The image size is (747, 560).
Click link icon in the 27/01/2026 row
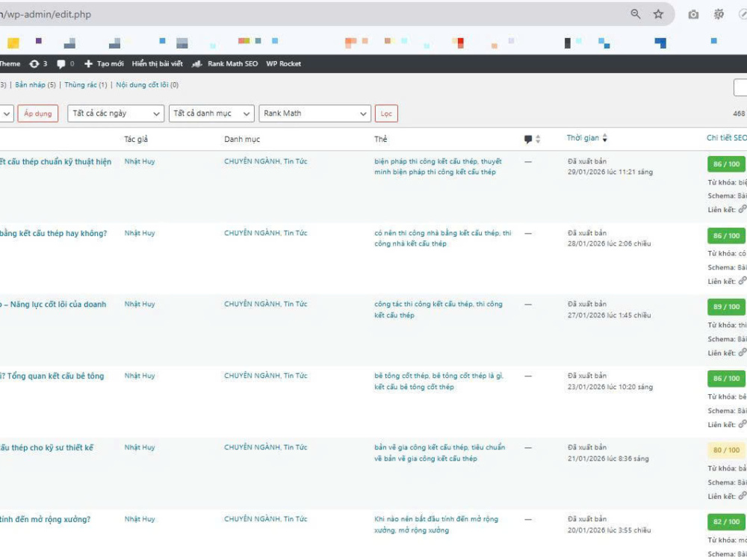(x=743, y=352)
